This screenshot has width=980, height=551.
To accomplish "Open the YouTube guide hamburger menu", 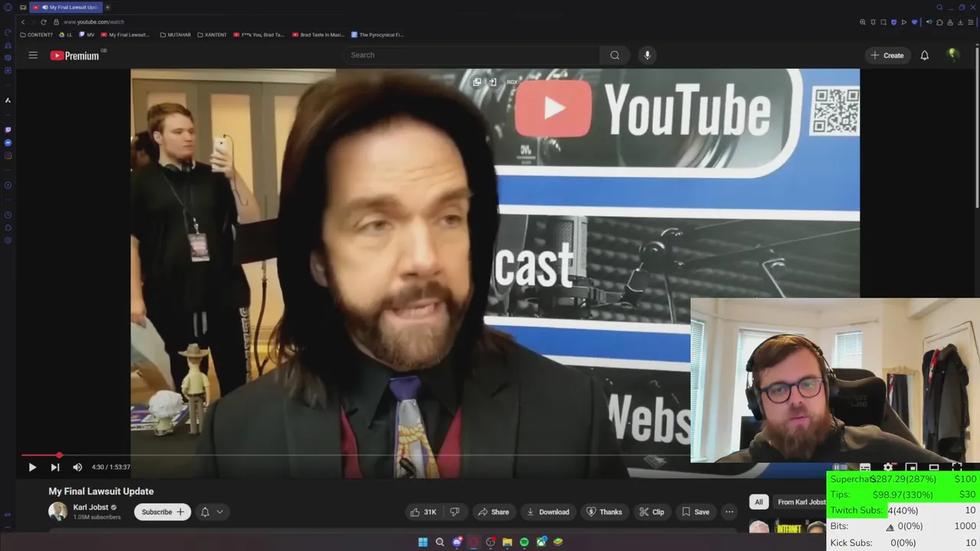I will click(33, 55).
